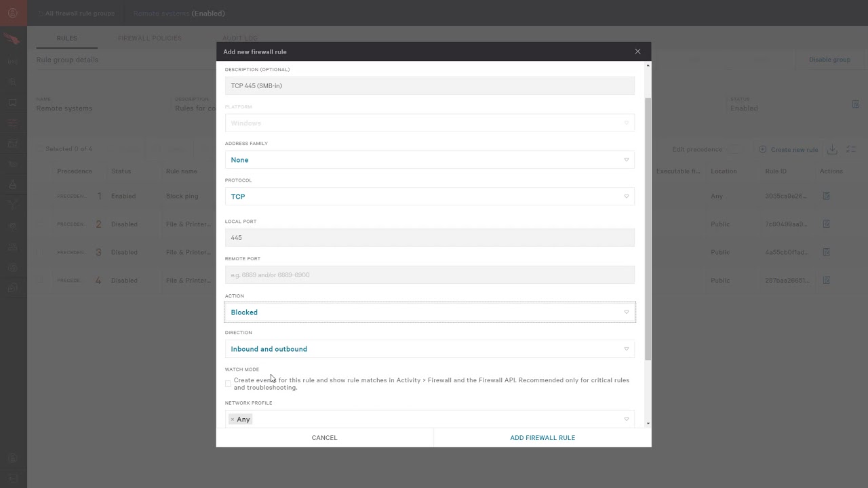Click the Rule ID column header
868x488 pixels.
(776, 171)
